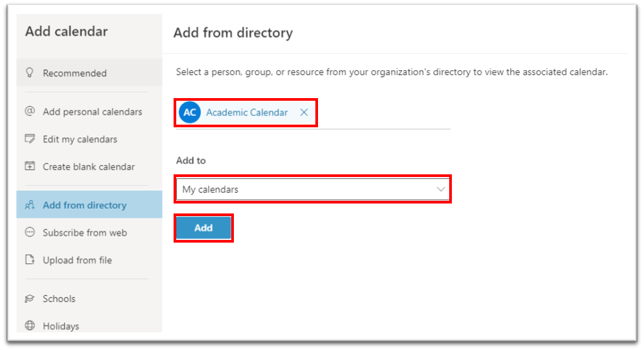Open Upload from file section
644x350 pixels.
78,260
